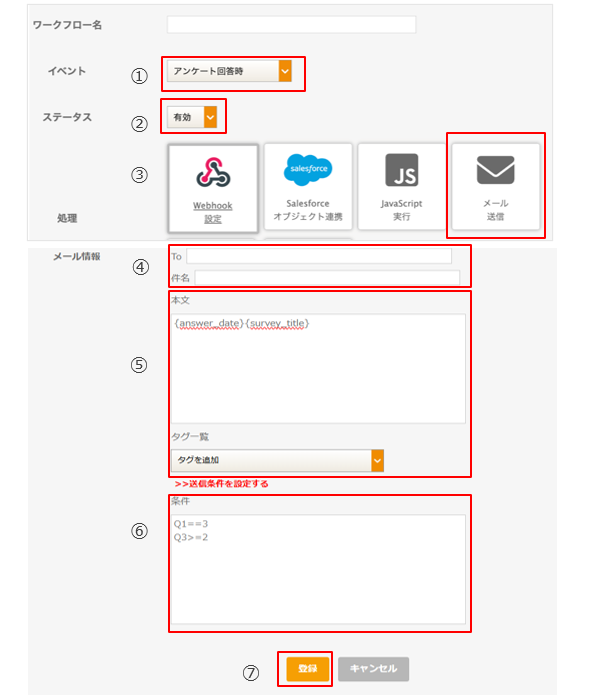Focus the ワークフロー名 input field
This screenshot has width=592, height=699.
tap(292, 25)
